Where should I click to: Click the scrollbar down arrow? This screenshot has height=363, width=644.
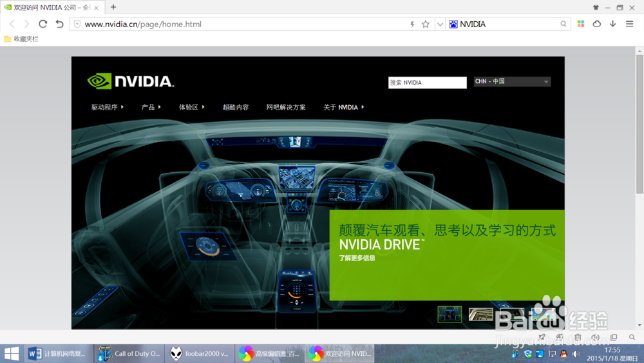tap(639, 325)
